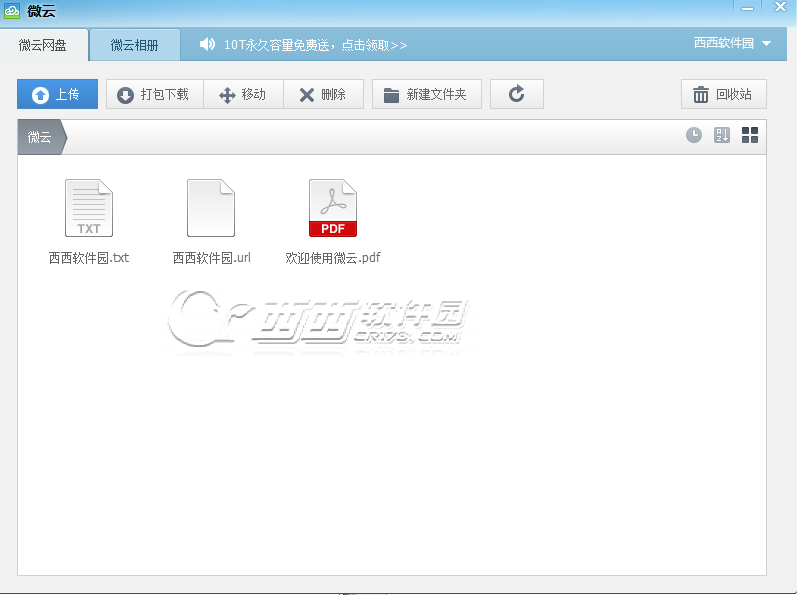The image size is (797, 595).
Task: Open the 10T永久容量免费送 promotion link
Action: coord(316,45)
